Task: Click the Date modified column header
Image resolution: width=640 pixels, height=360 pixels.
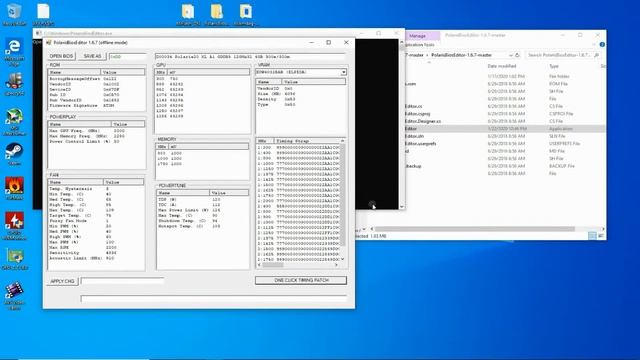Action: pyautogui.click(x=502, y=66)
